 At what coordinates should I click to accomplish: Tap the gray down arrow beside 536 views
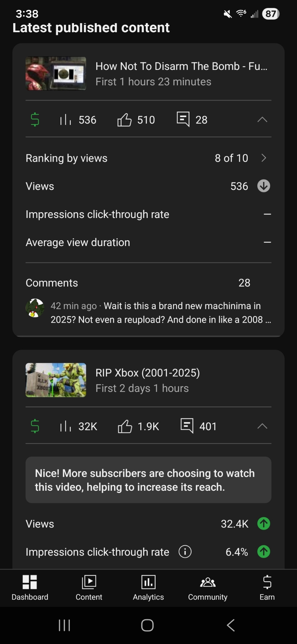click(x=264, y=186)
